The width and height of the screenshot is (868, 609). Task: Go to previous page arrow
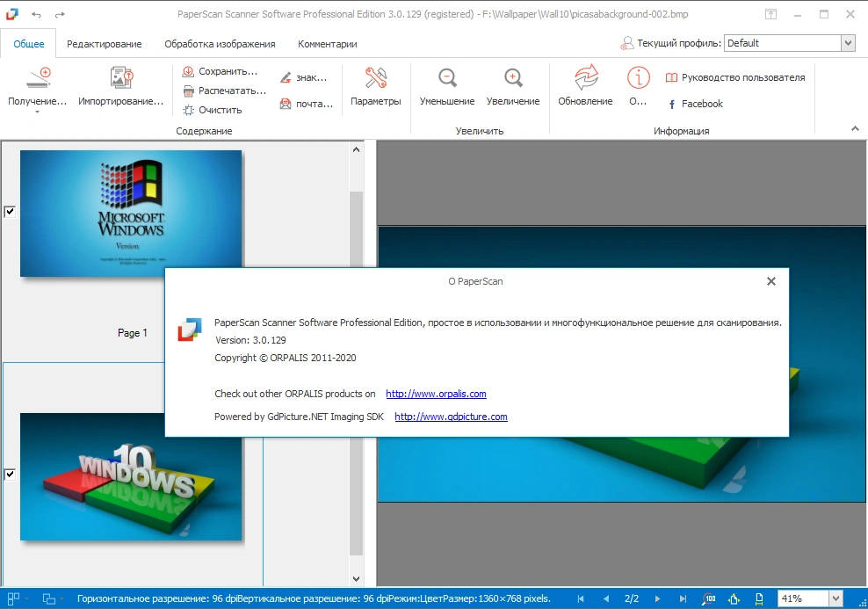[606, 598]
